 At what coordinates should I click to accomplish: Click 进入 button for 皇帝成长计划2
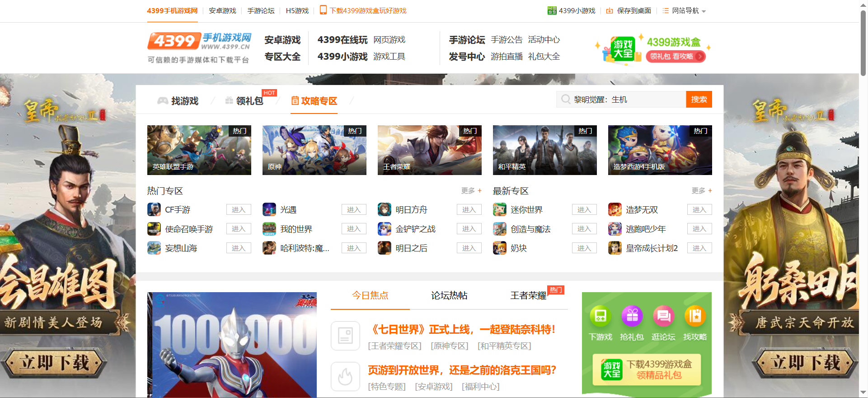tap(699, 248)
